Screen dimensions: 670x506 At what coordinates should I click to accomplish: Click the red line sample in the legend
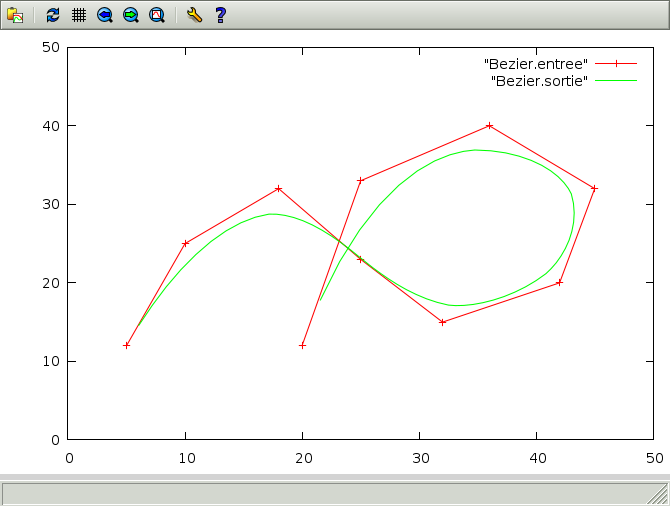click(x=617, y=64)
